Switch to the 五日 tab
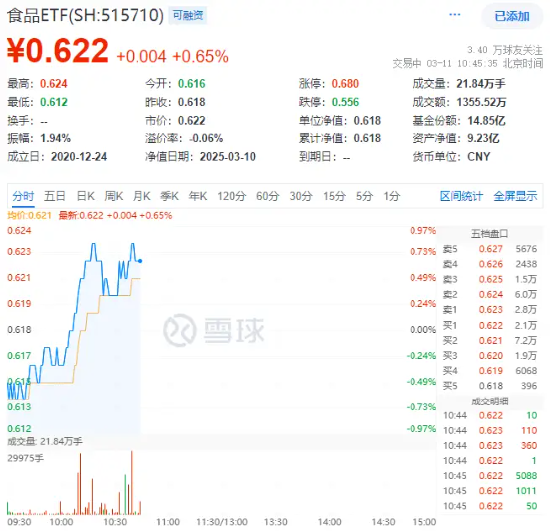This screenshot has width=550, height=532. [55, 196]
